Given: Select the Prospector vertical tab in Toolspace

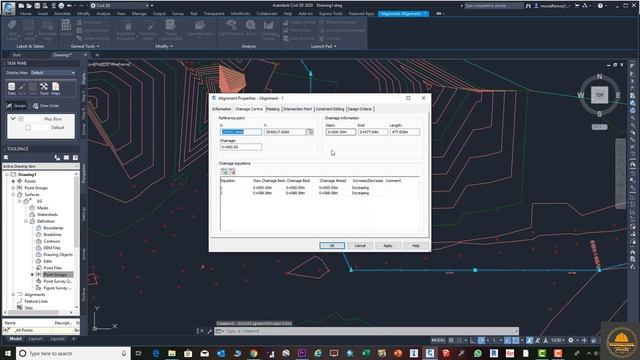Looking at the screenshot, I should [x=84, y=173].
